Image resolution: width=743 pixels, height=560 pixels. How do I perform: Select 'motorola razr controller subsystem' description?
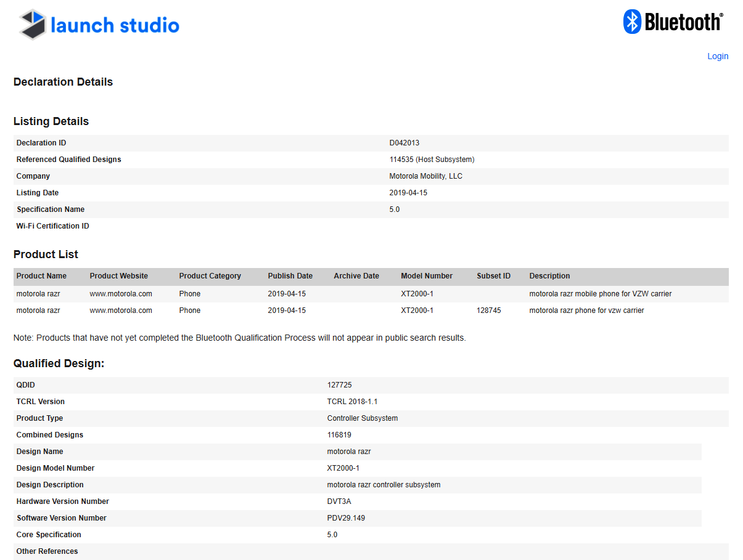click(x=384, y=485)
